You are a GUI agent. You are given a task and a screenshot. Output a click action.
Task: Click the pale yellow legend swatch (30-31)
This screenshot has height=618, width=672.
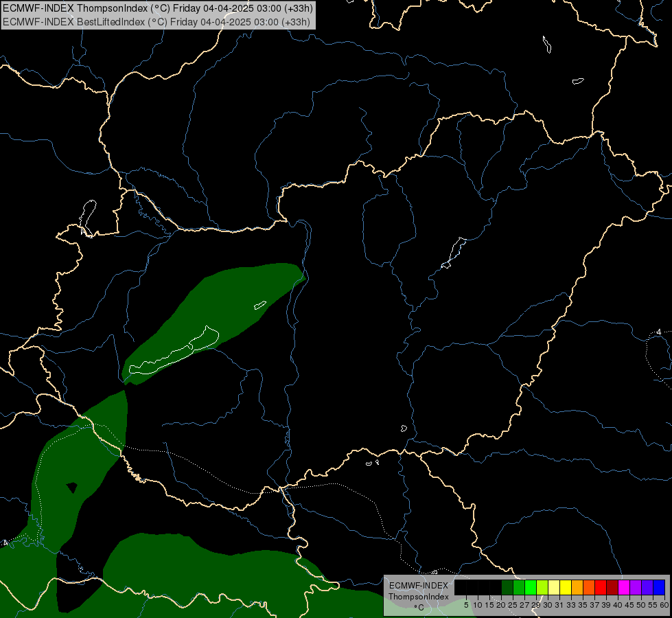tap(554, 587)
